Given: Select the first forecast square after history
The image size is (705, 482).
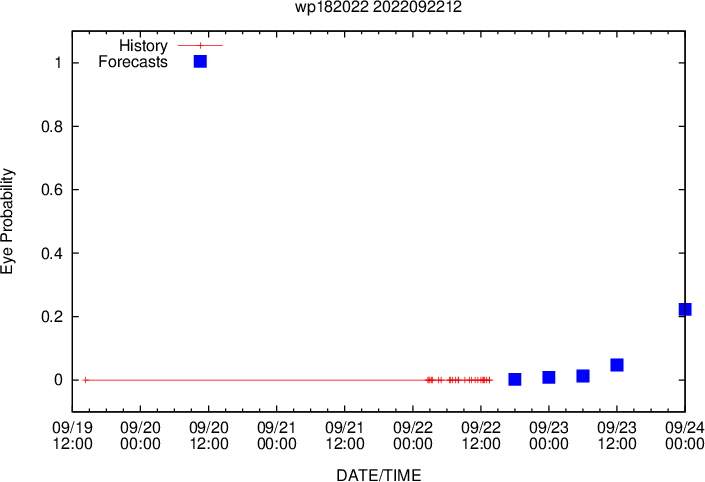Looking at the screenshot, I should (515, 379).
